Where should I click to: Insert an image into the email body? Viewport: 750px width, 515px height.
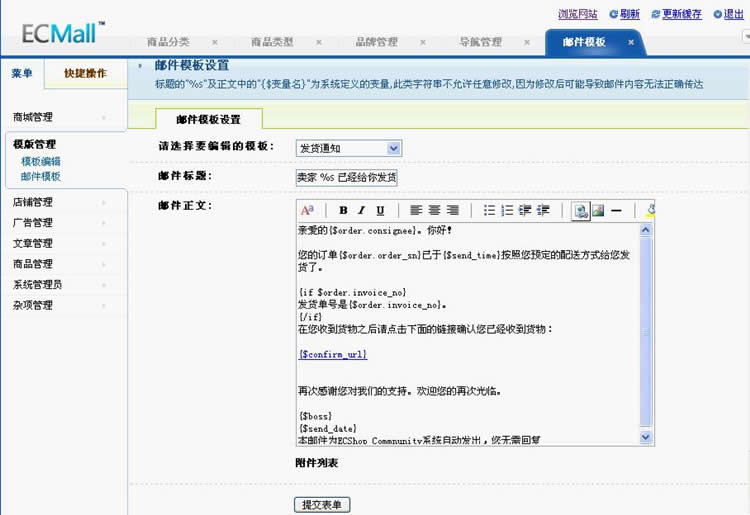tap(598, 211)
